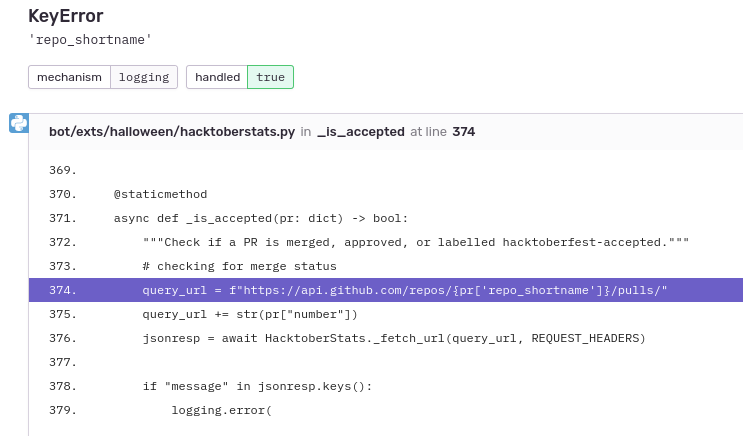Click empty line 369 in code context
The width and height of the screenshot is (743, 436).
(386, 170)
